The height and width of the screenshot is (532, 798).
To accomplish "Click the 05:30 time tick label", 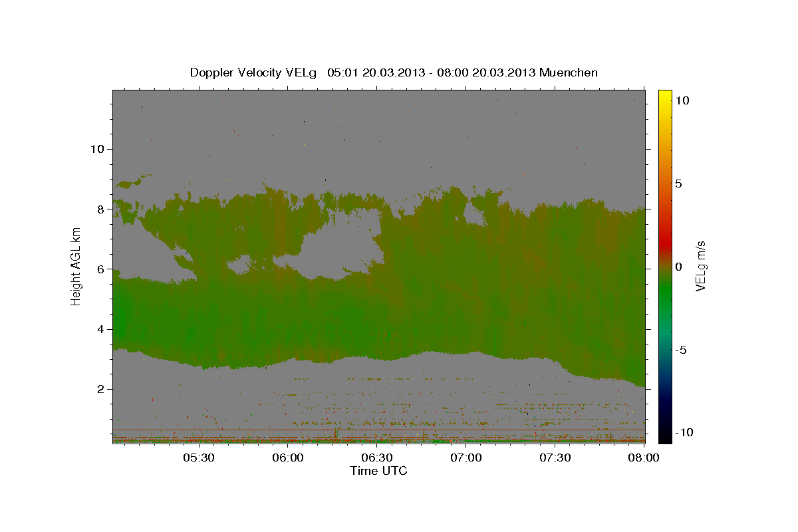I will pos(199,458).
